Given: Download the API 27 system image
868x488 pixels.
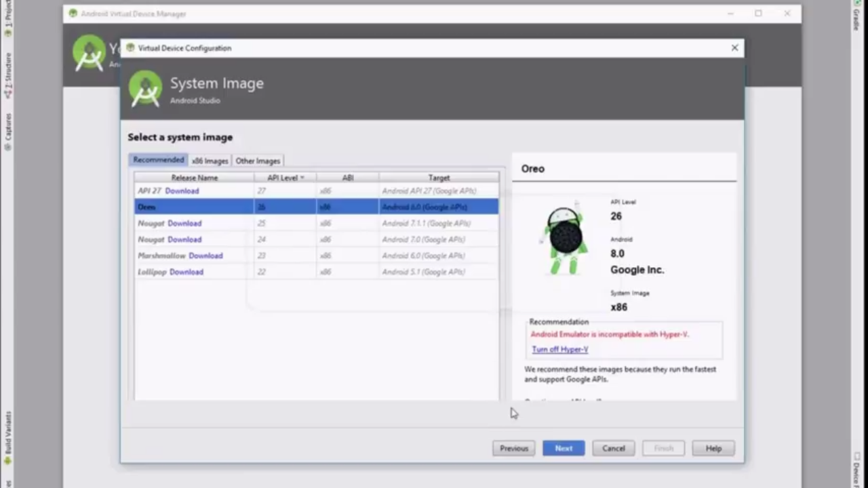Looking at the screenshot, I should (182, 190).
